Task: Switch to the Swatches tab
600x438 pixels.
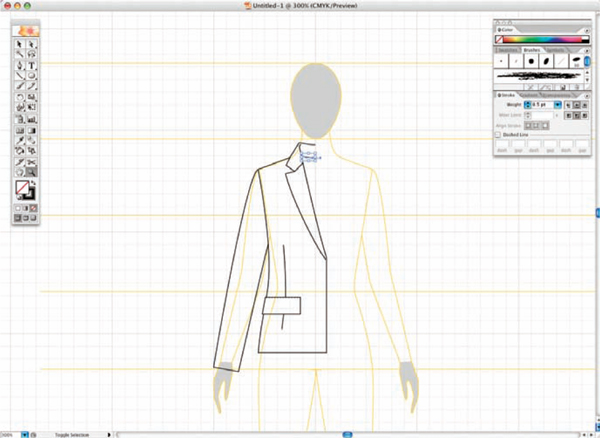Action: click(x=507, y=50)
